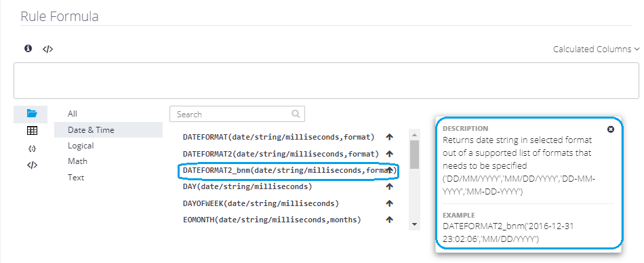The height and width of the screenshot is (263, 644).
Task: Select EOMONTH function entry
Action: coord(271,220)
